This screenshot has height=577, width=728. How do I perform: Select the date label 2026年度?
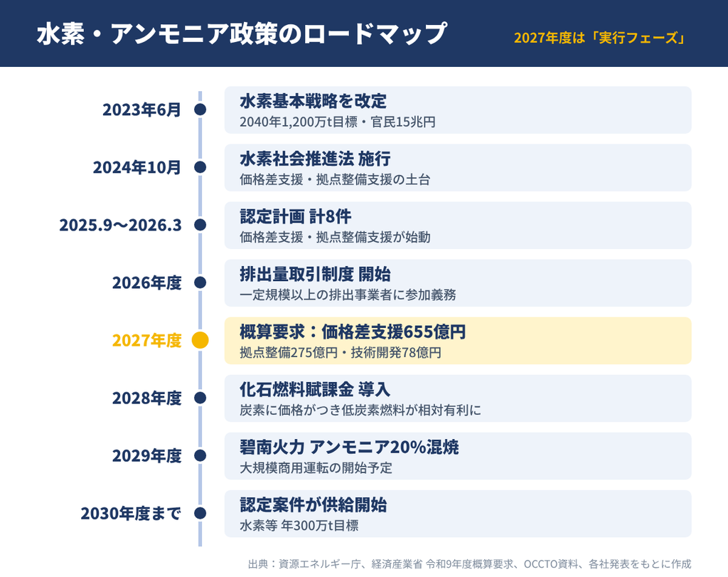146,283
